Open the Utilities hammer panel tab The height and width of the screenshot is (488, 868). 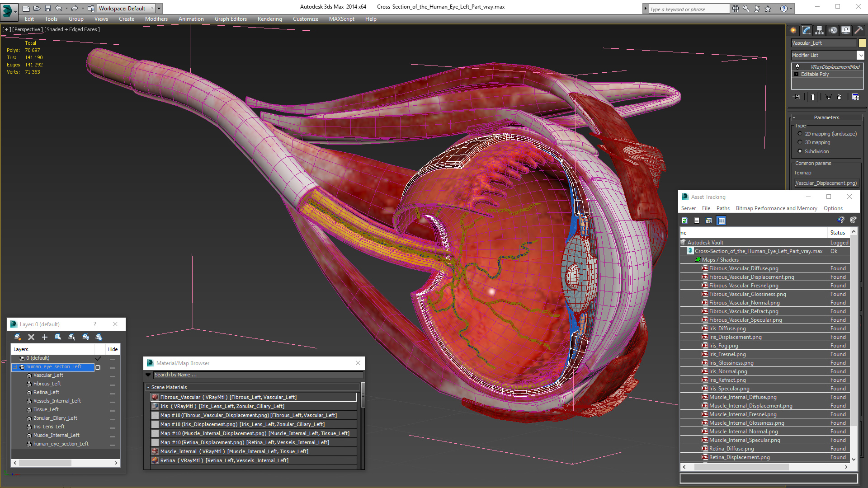[859, 30]
